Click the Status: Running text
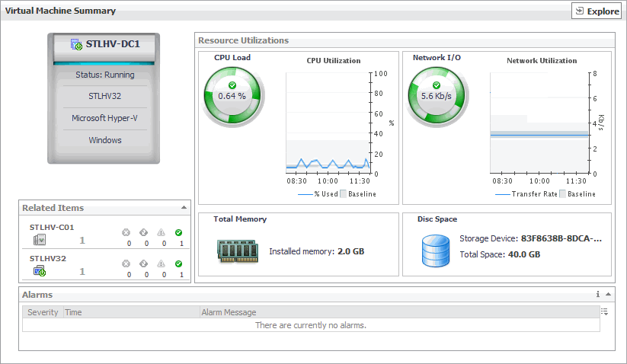The height and width of the screenshot is (364, 627). (x=105, y=75)
